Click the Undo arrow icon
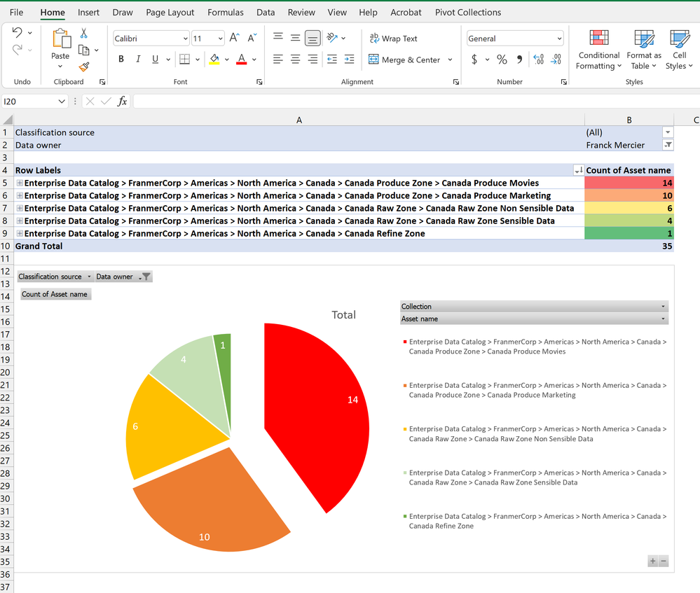Screen dimensions: 700x593 [17, 32]
